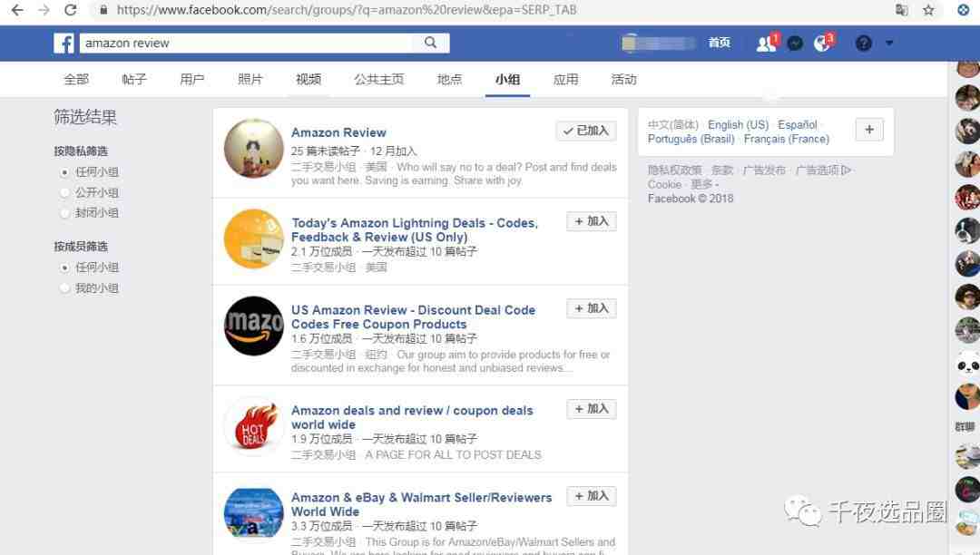Screen dimensions: 980x555
Task: Click the eBay Walmart group thumbnail
Action: coord(254,513)
